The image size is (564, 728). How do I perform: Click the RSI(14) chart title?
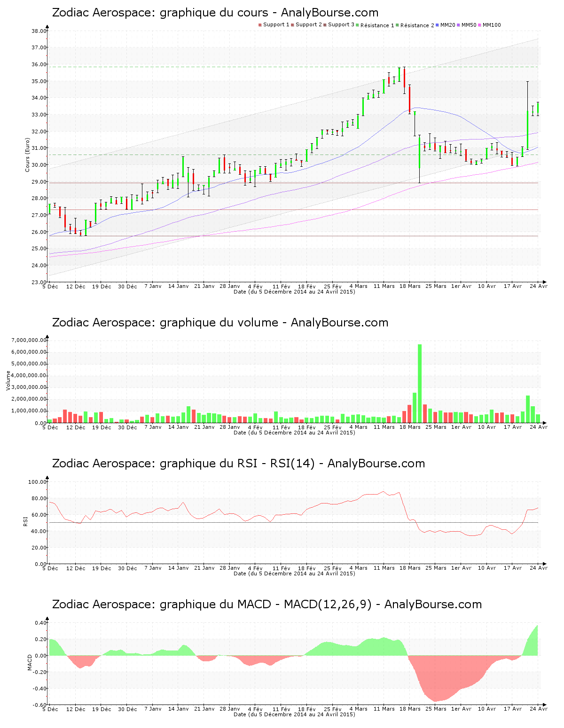point(238,464)
